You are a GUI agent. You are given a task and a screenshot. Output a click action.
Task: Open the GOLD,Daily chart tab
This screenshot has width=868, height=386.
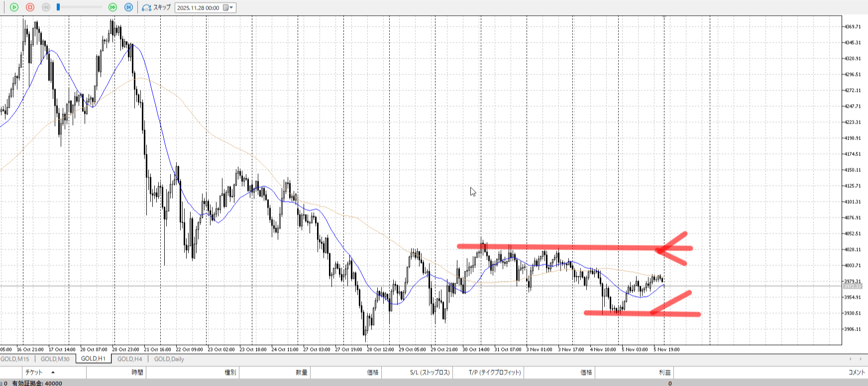click(169, 359)
